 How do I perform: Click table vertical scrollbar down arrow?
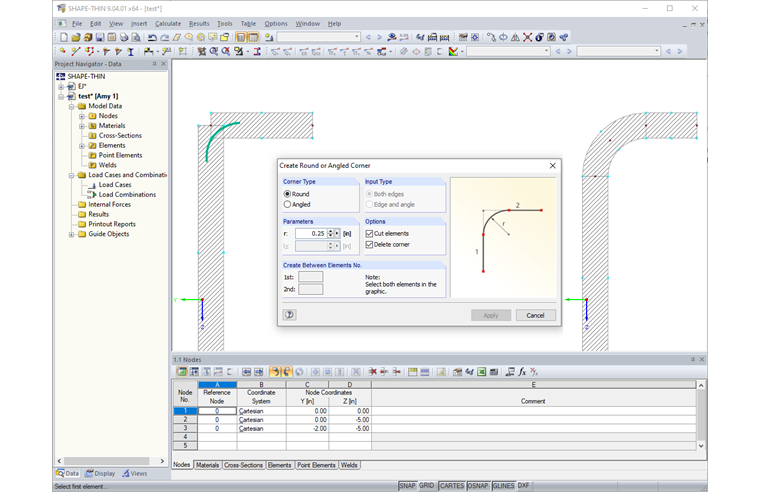[701, 445]
